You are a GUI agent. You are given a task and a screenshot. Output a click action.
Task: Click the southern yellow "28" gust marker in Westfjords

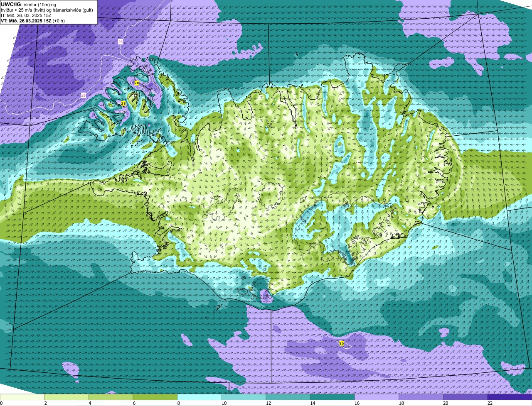pyautogui.click(x=123, y=103)
